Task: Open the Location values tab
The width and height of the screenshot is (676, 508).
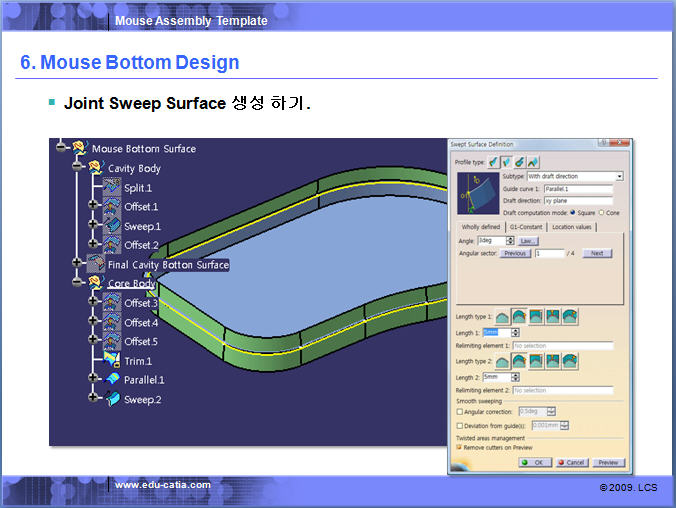Action: coord(571,227)
